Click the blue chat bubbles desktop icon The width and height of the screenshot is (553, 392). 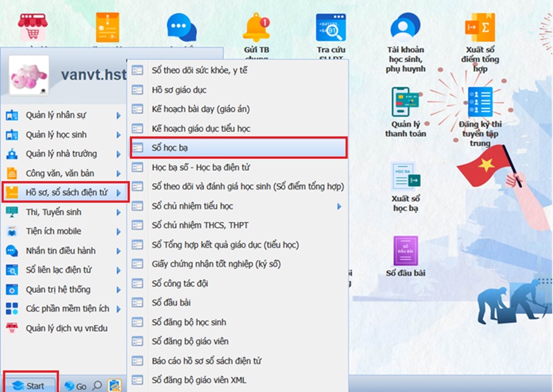click(x=182, y=28)
